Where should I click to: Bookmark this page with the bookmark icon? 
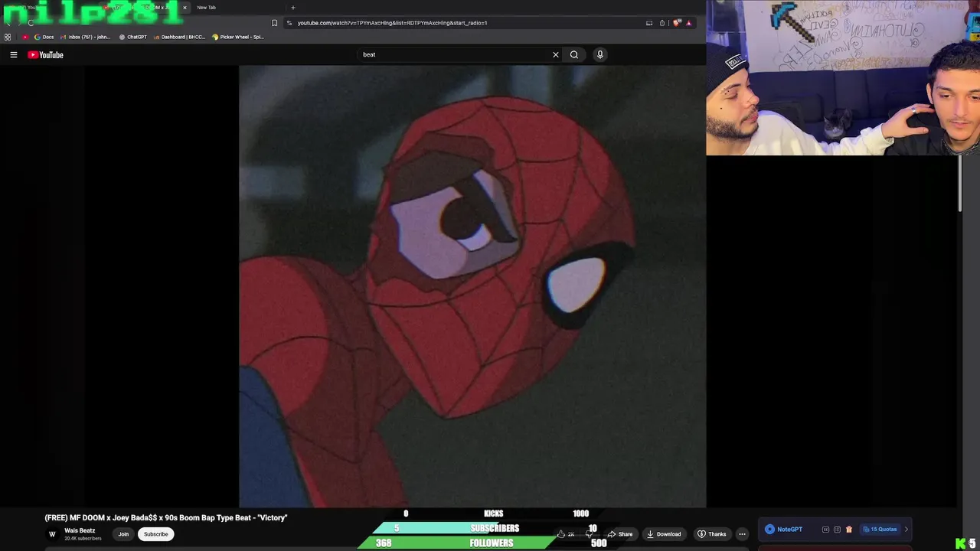point(275,23)
